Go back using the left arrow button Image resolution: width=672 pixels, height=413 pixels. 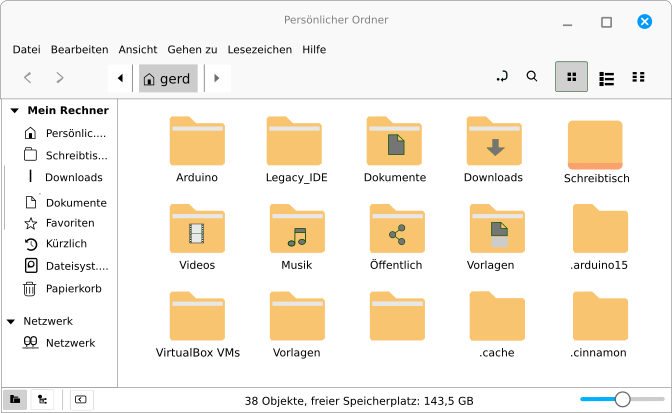point(28,77)
